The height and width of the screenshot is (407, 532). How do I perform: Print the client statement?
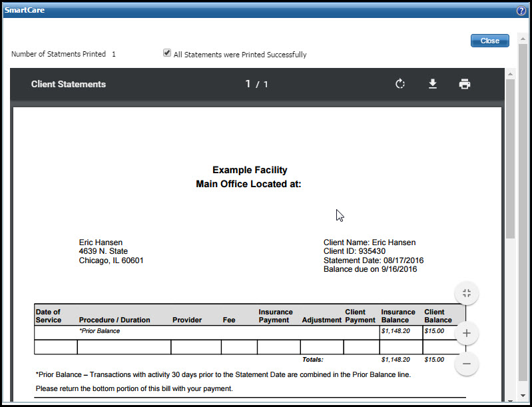(464, 84)
